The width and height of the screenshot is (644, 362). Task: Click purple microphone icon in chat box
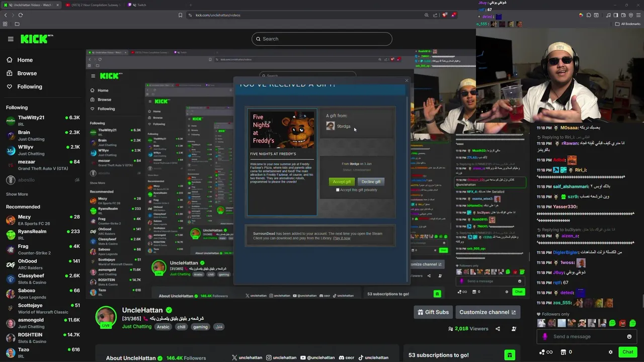pyautogui.click(x=545, y=336)
